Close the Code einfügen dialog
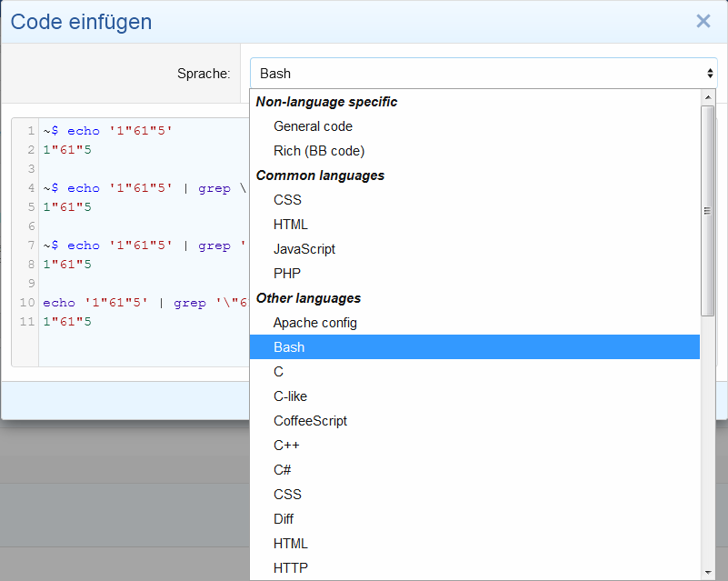728x581 pixels. [703, 21]
